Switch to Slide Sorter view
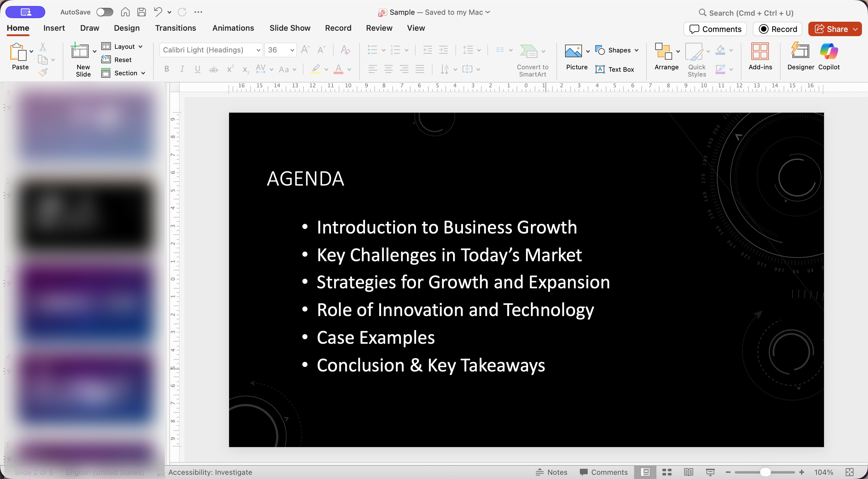 pyautogui.click(x=667, y=472)
